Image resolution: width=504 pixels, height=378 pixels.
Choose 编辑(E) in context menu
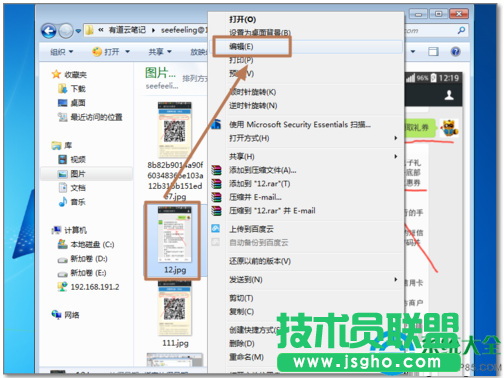(x=241, y=46)
